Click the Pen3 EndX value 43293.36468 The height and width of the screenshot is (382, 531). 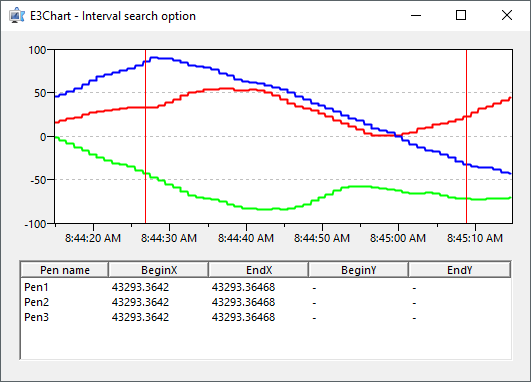pos(243,317)
